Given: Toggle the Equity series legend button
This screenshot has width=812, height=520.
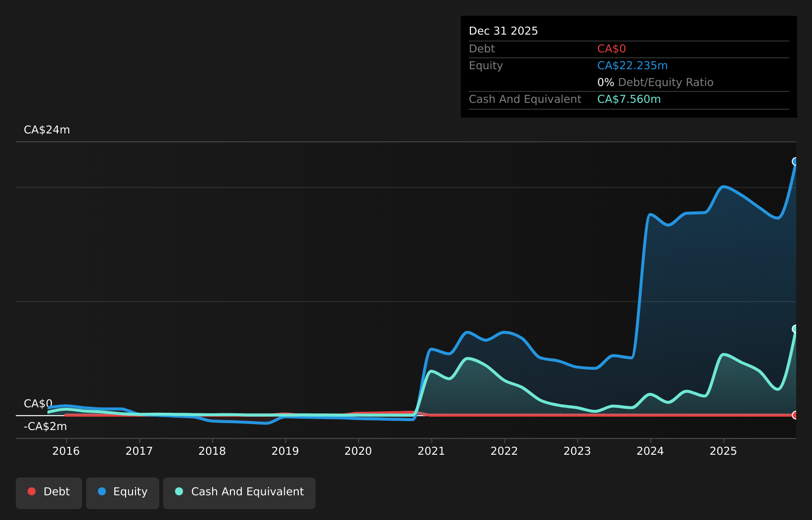Looking at the screenshot, I should click(x=123, y=493).
